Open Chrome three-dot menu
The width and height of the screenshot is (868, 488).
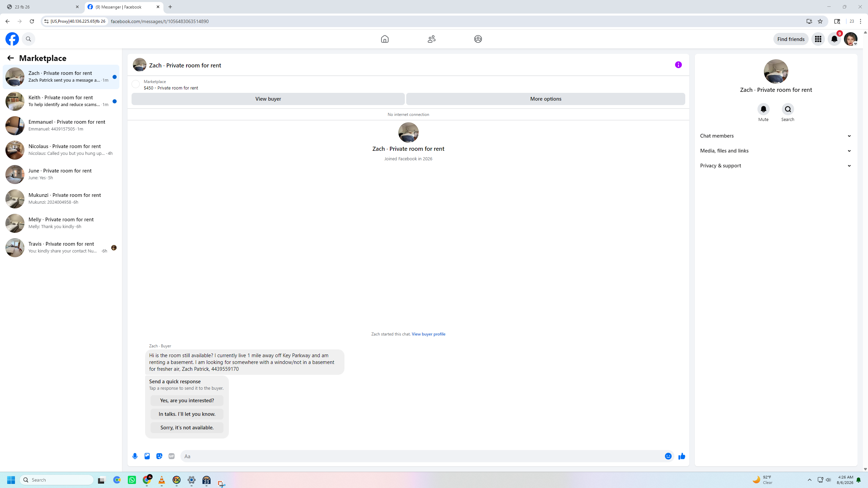861,21
